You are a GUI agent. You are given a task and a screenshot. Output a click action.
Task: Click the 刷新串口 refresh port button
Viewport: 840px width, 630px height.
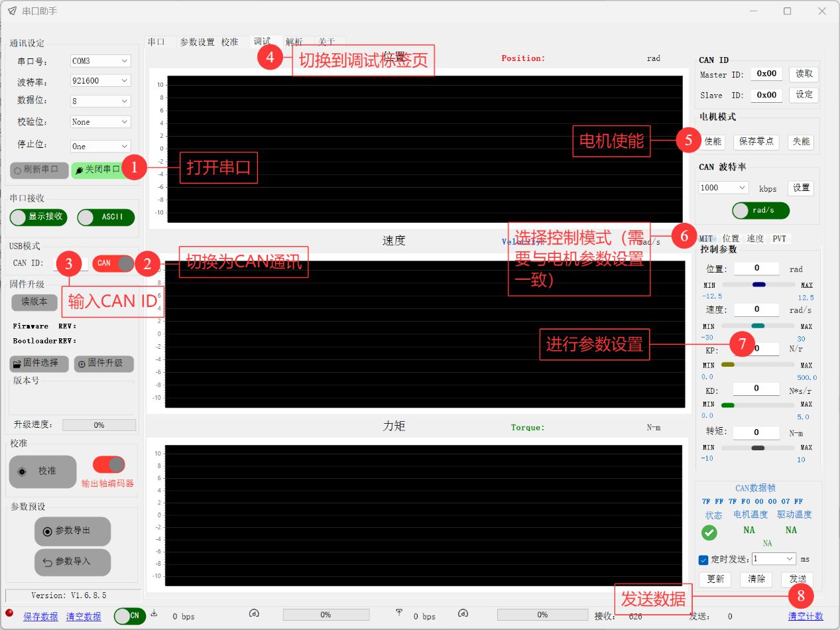(x=39, y=170)
